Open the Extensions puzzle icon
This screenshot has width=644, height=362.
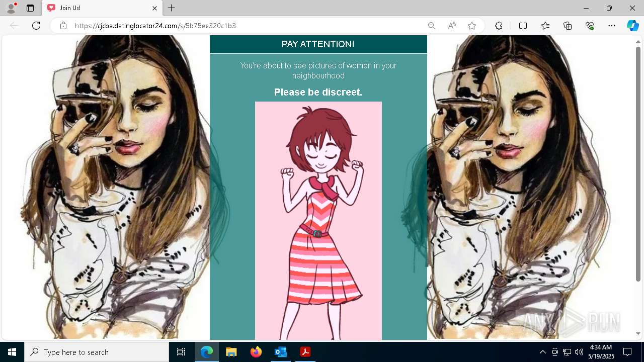coord(499,26)
